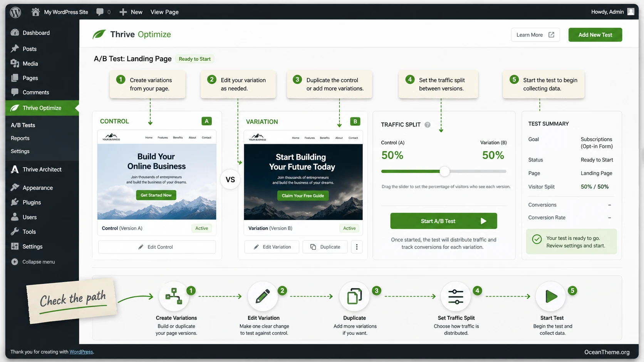Click the green A badge on Control
Screen dimensions: 644x362
click(x=206, y=121)
